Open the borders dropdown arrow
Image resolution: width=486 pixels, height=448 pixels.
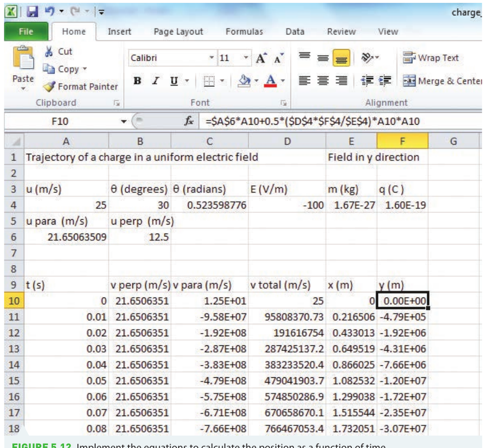(x=222, y=81)
